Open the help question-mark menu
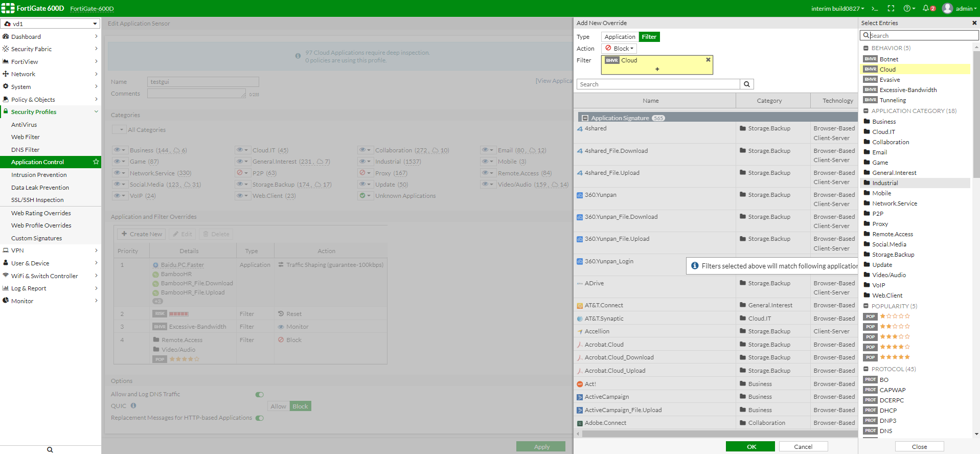 [909, 8]
